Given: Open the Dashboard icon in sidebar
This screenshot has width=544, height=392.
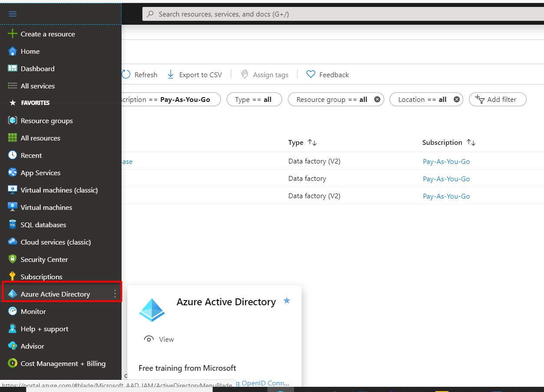Looking at the screenshot, I should 13,69.
